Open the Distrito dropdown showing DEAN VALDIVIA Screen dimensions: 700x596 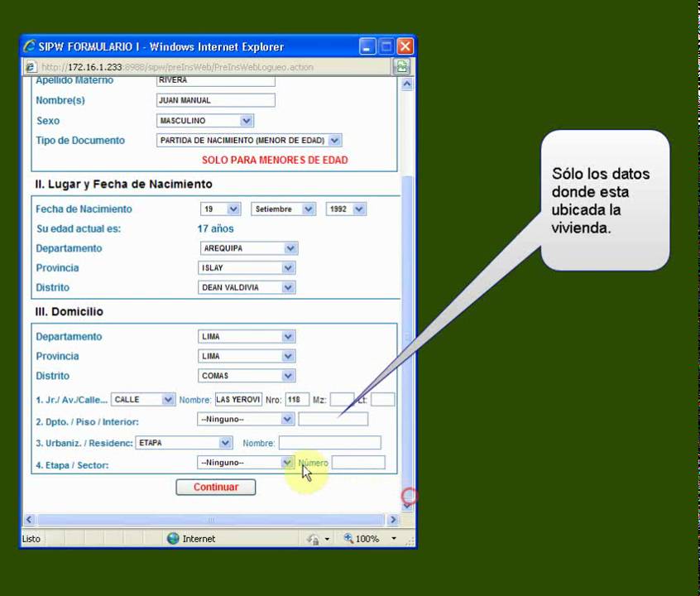pos(247,288)
